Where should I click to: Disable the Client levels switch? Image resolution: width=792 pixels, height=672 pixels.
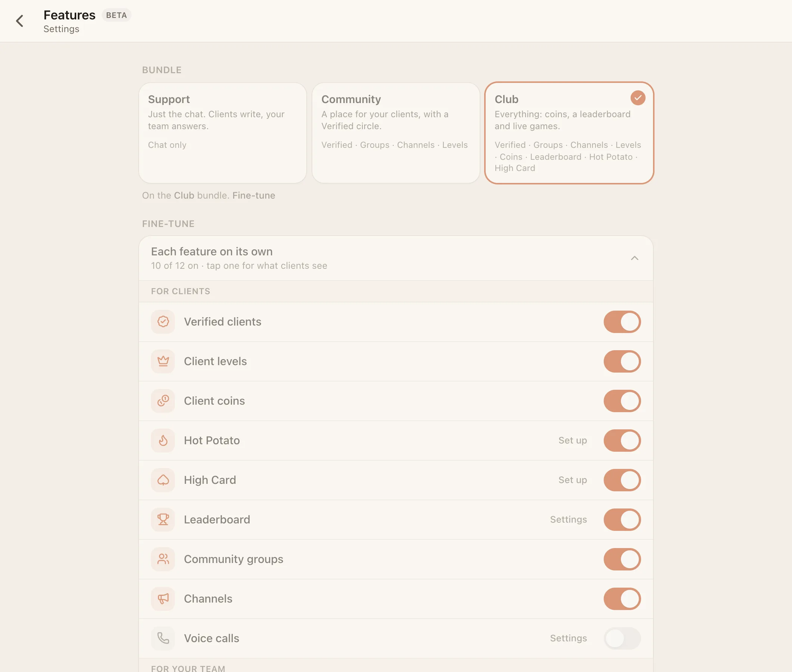(x=622, y=361)
